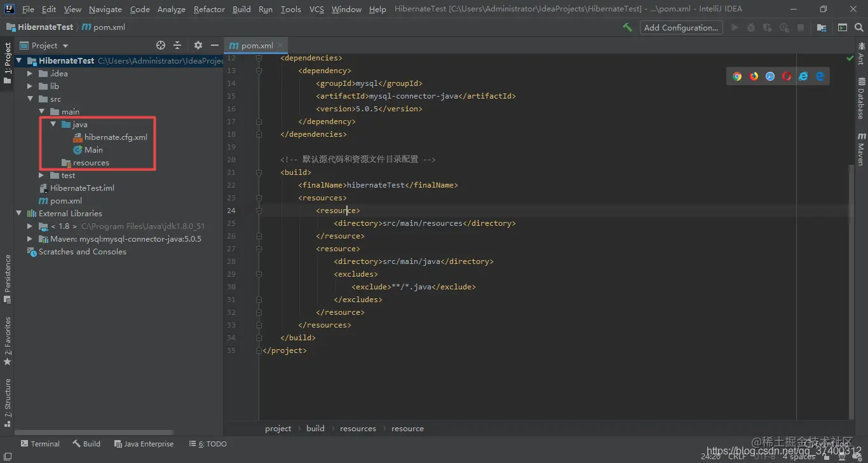
Task: Click the CRLF line separator in status bar
Action: [737, 456]
